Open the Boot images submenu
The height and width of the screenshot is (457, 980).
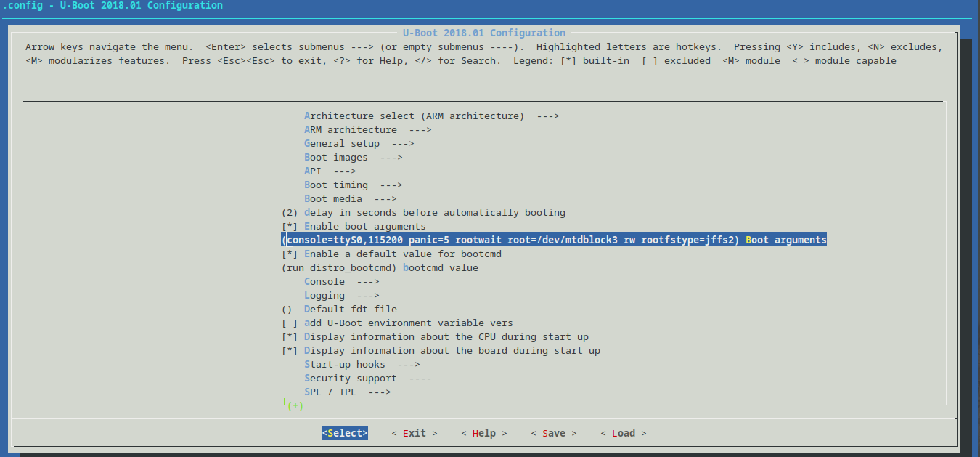[354, 158]
